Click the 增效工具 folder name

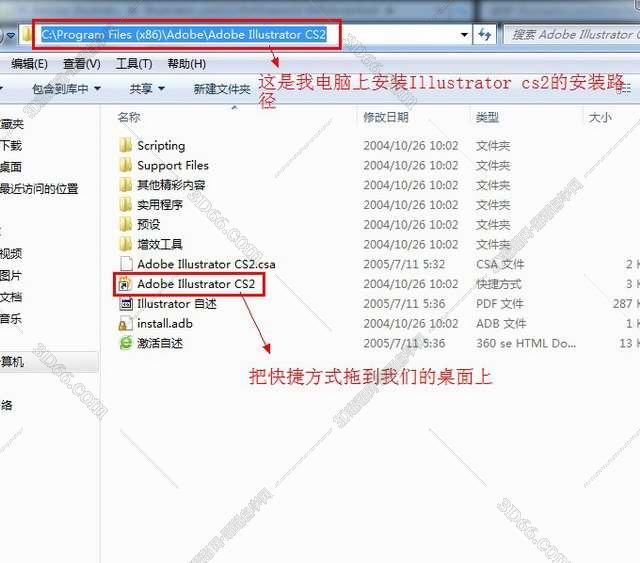pyautogui.click(x=160, y=244)
